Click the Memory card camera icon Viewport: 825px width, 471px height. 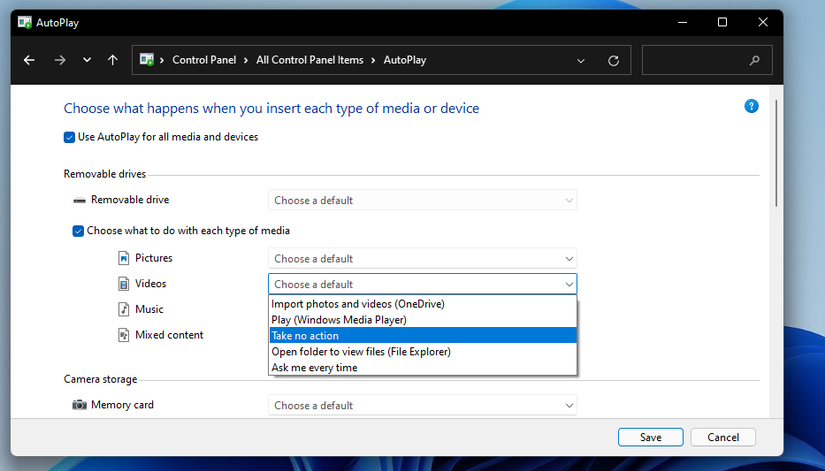(x=79, y=405)
